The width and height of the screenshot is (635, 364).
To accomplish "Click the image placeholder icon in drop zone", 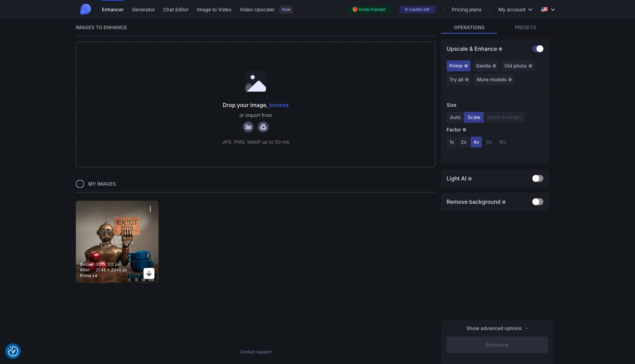I will click(x=256, y=81).
